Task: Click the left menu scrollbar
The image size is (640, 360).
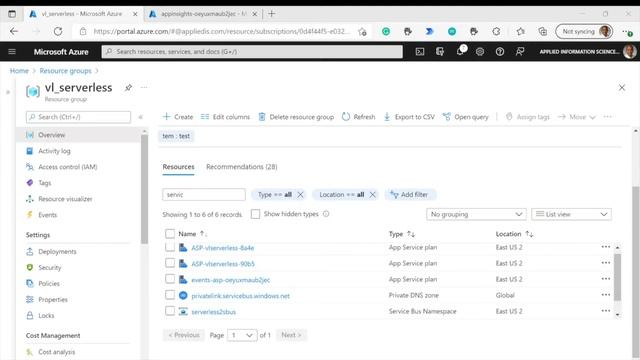Action: [x=144, y=188]
